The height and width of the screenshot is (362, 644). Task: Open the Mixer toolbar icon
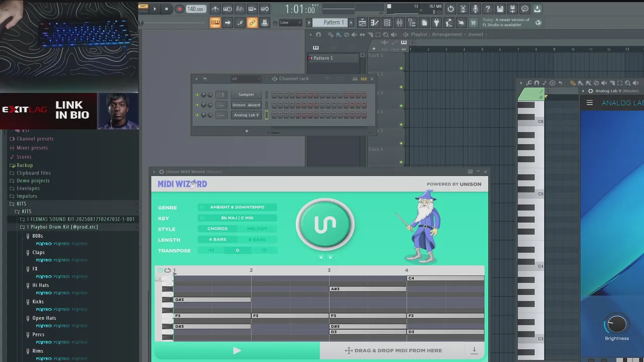tap(399, 23)
